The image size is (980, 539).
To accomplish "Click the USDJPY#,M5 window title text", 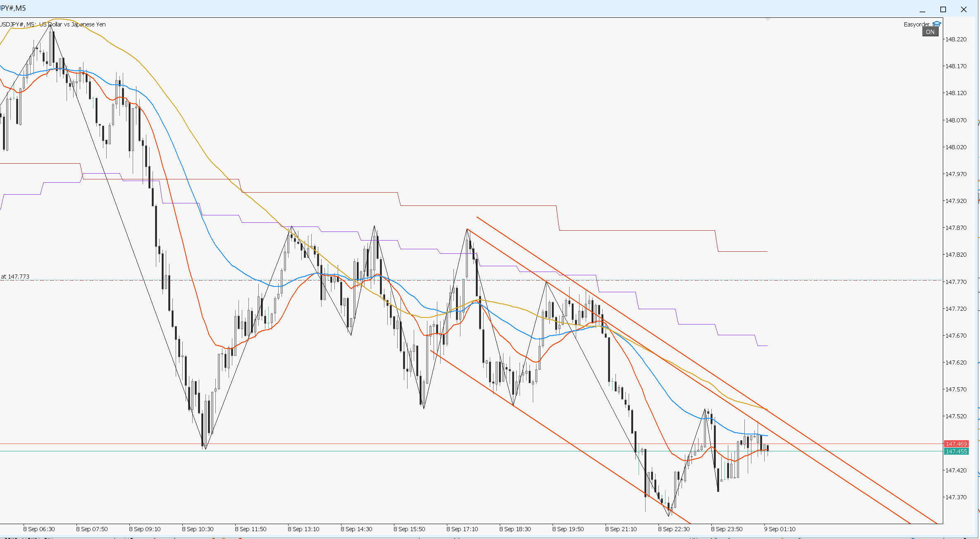I will [x=13, y=8].
